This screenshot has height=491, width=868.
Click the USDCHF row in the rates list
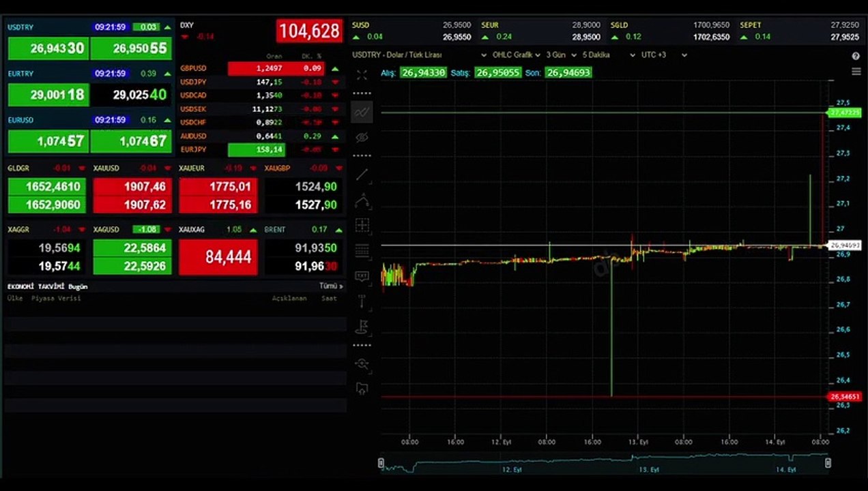pyautogui.click(x=259, y=123)
